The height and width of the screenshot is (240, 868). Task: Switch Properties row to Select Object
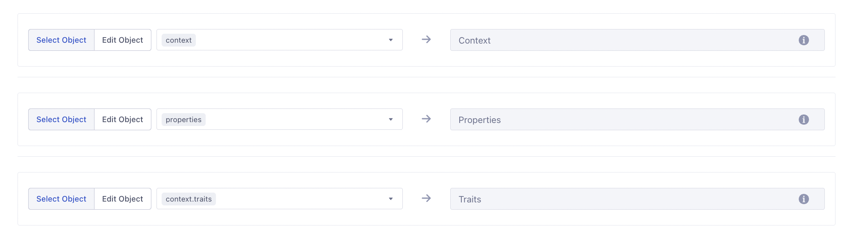coord(61,120)
